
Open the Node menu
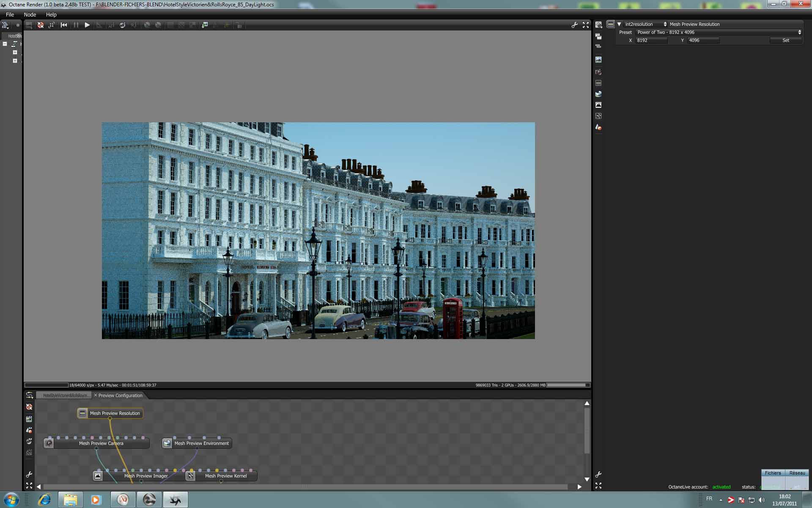pyautogui.click(x=30, y=15)
